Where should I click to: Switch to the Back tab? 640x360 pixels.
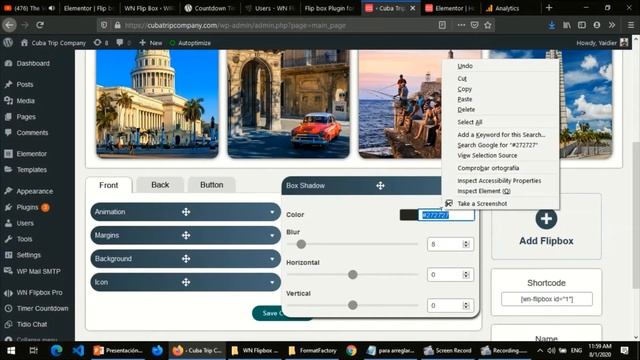click(x=160, y=185)
